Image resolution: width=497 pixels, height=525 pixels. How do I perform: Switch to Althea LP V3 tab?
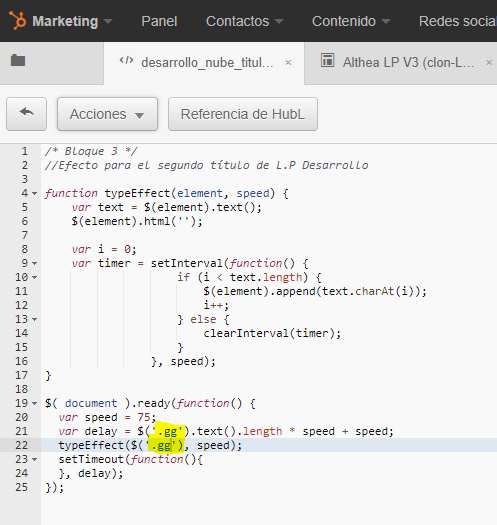408,63
